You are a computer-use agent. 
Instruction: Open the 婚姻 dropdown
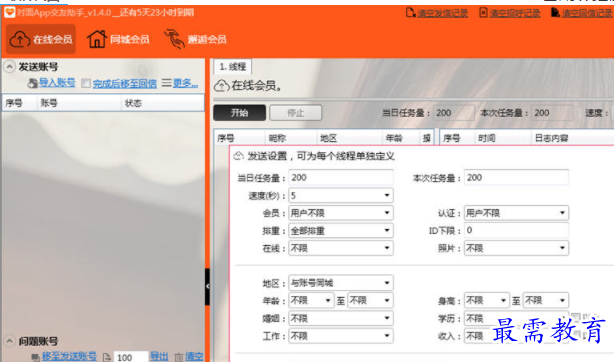click(x=341, y=318)
